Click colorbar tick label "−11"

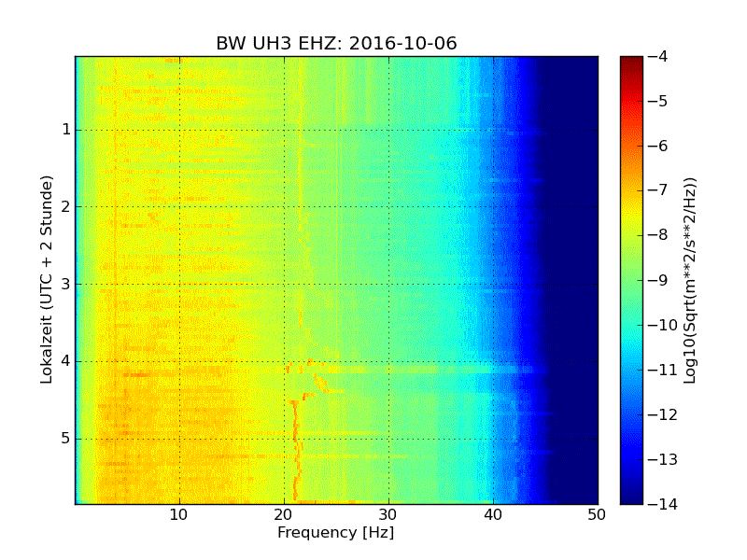click(663, 370)
